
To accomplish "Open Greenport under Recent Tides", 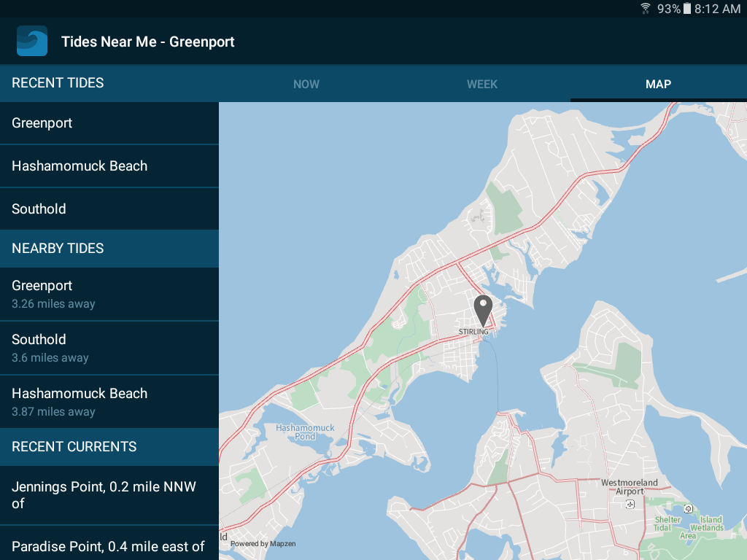I will tap(109, 122).
